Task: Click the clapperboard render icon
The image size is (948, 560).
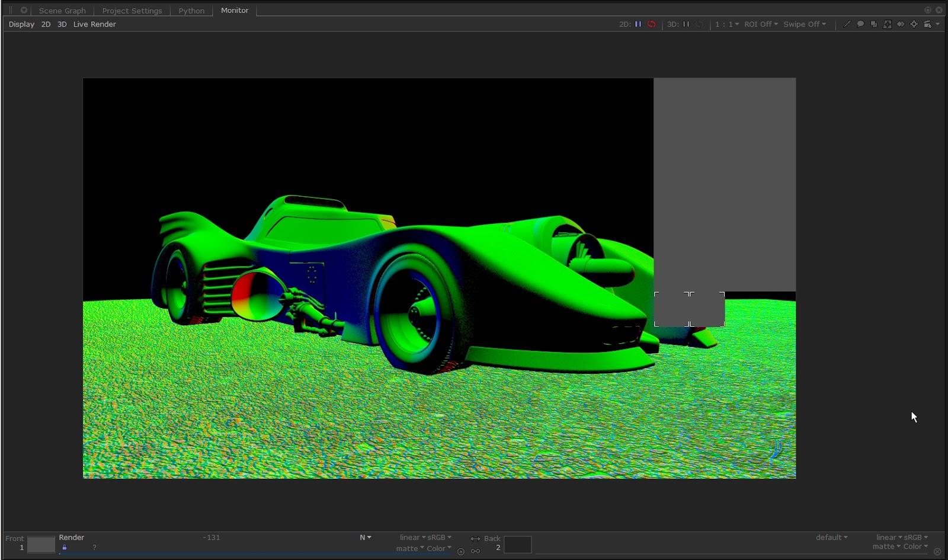Action: [927, 24]
